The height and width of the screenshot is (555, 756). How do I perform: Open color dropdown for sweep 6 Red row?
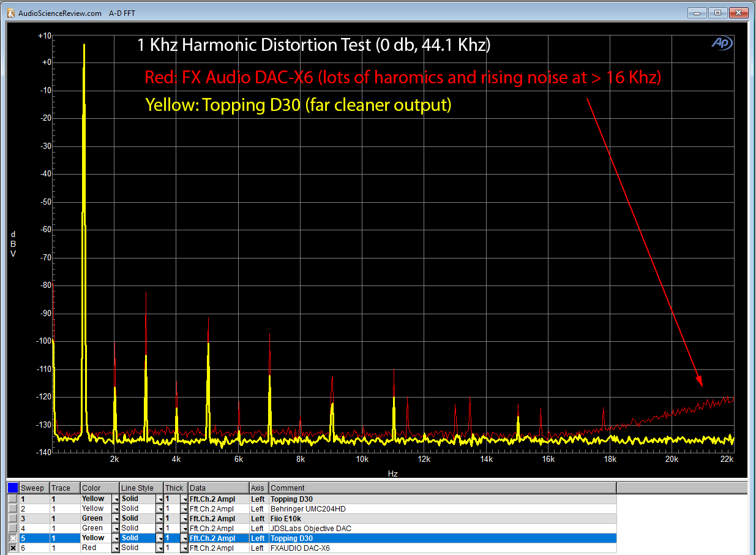point(116,548)
